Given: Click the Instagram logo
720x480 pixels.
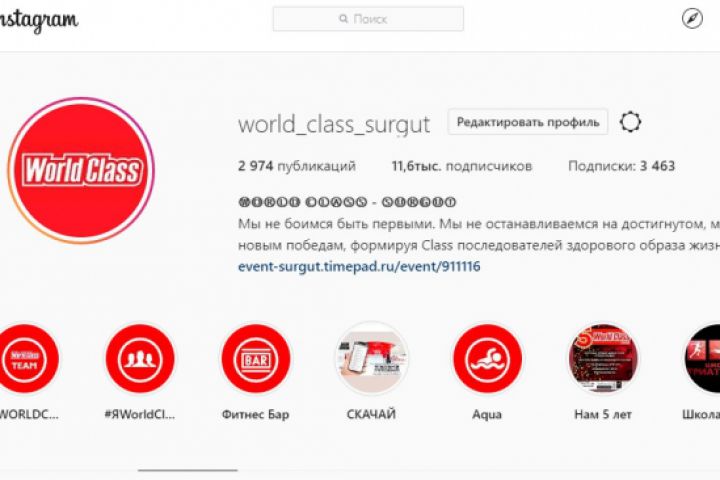Looking at the screenshot, I should (39, 21).
